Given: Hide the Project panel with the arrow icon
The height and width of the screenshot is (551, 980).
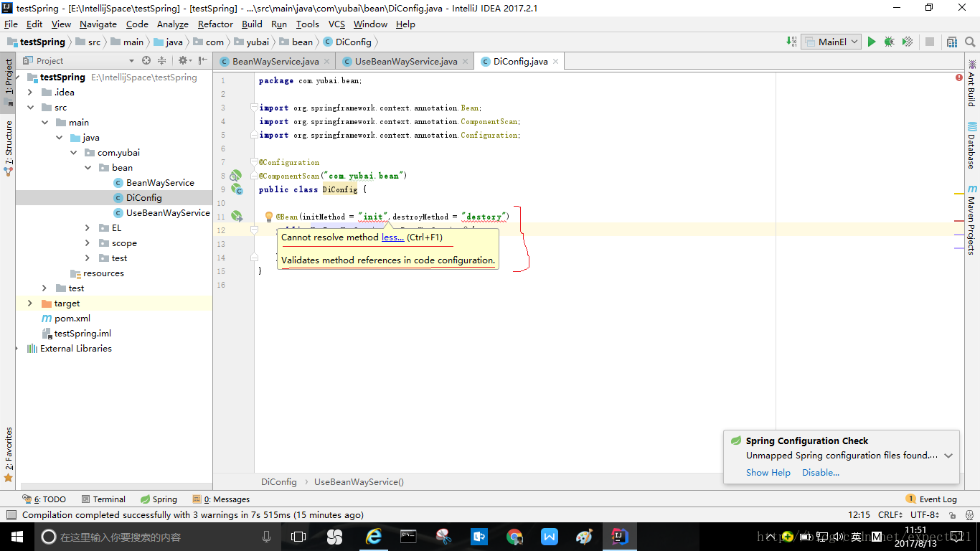Looking at the screenshot, I should point(204,61).
